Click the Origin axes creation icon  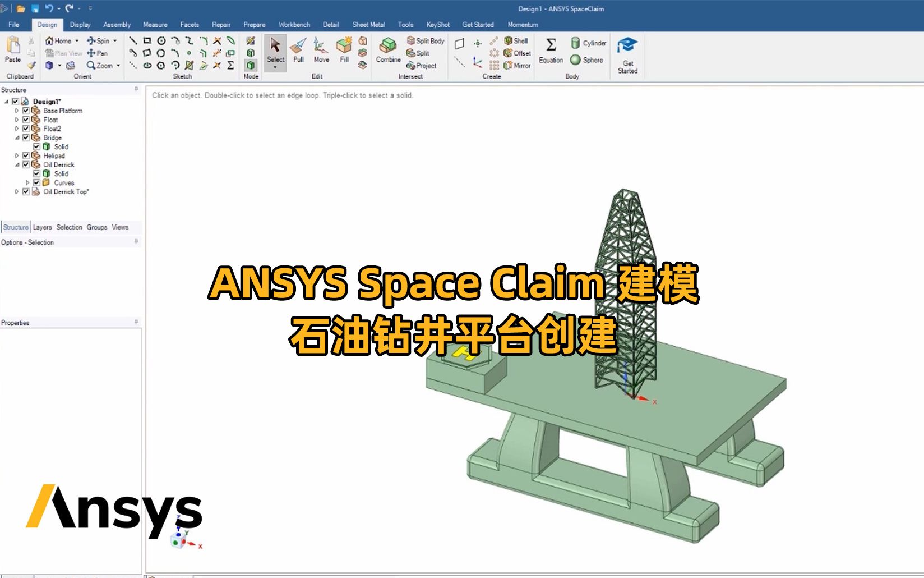point(478,62)
